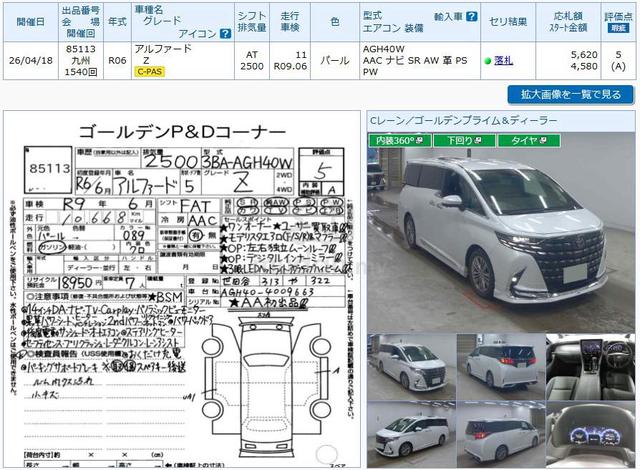Click the パール color cell
The height and width of the screenshot is (470, 640).
[335, 60]
